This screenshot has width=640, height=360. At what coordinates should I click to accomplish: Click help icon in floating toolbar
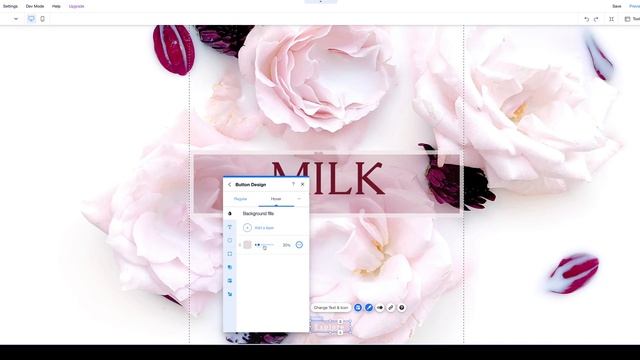402,308
